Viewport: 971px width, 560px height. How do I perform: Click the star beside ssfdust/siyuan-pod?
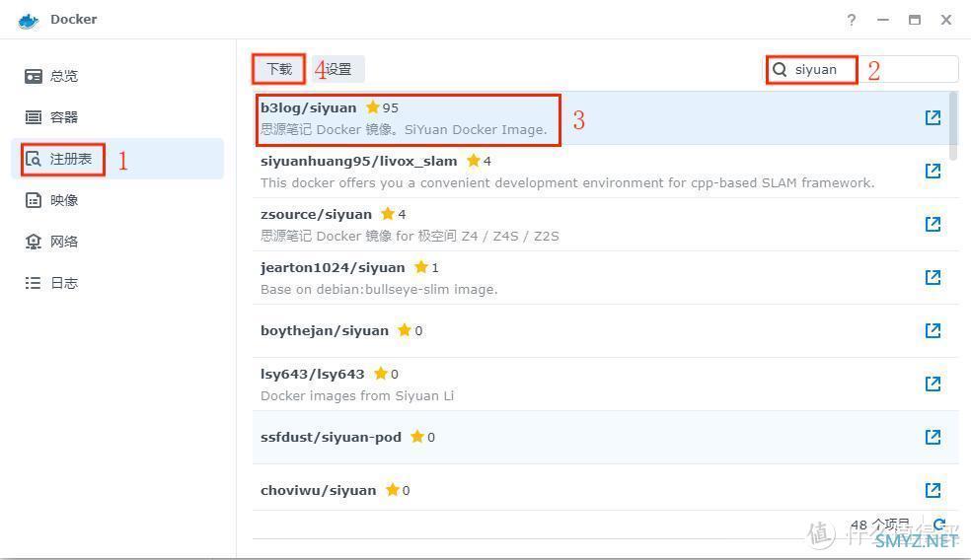[x=417, y=436]
